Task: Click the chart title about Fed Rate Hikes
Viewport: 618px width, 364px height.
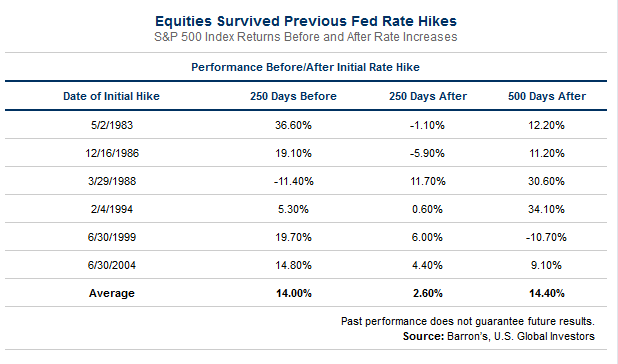Action: click(306, 21)
